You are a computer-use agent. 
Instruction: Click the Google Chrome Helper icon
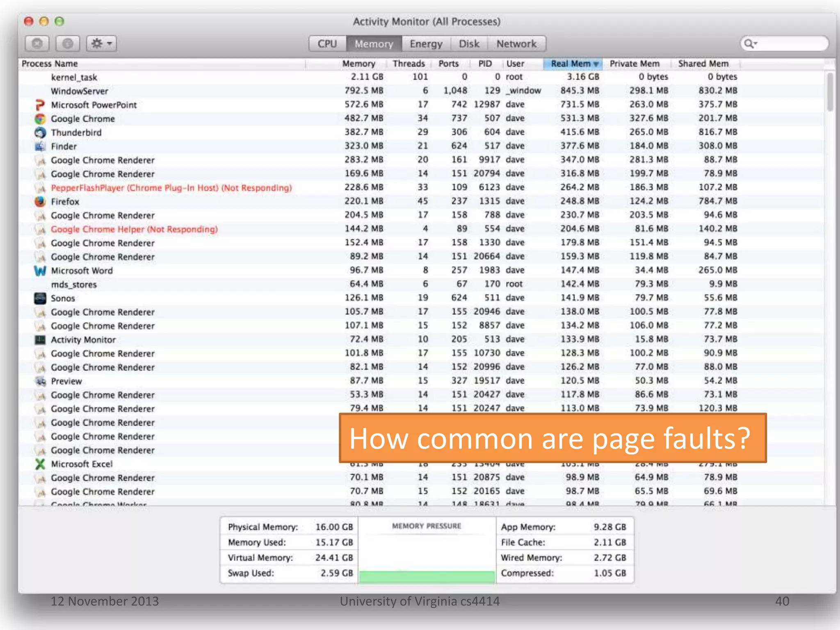click(x=40, y=230)
